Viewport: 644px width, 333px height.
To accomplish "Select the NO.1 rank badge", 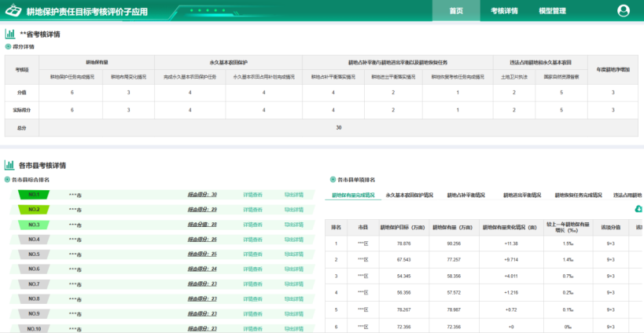I will 33,195.
